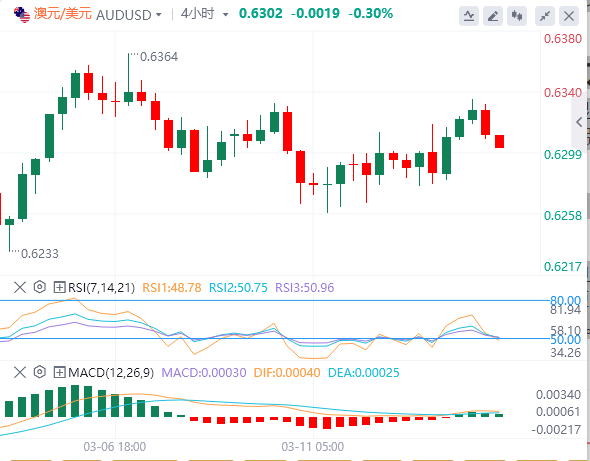Click the latest red candlestick
Image resolution: width=590 pixels, height=461 pixels.
tap(499, 141)
